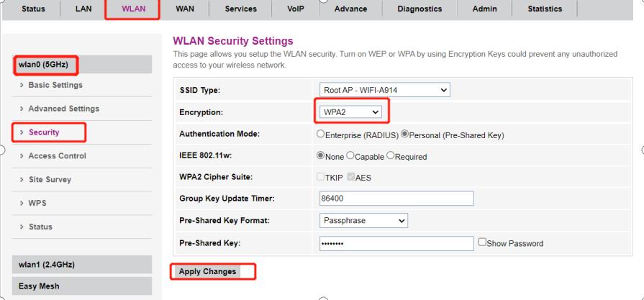Select the Enterprise (RADIUS) authentication option
The height and width of the screenshot is (300, 644).
320,135
